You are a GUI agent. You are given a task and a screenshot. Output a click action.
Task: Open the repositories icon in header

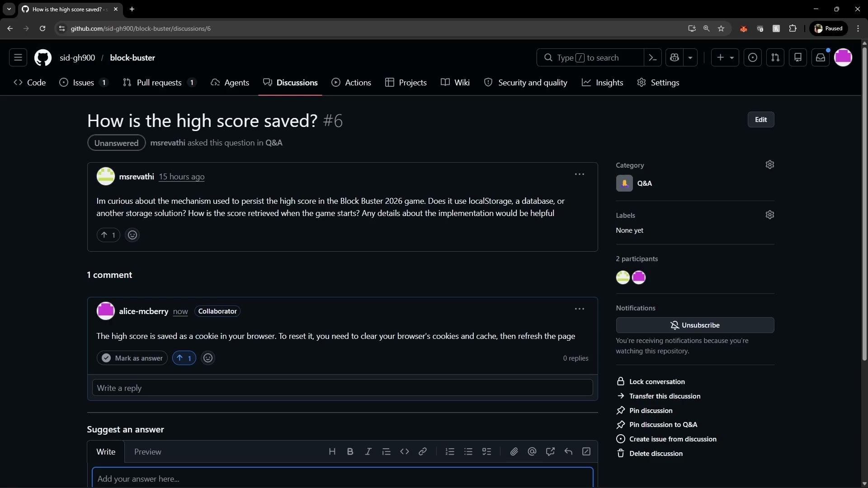[798, 57]
